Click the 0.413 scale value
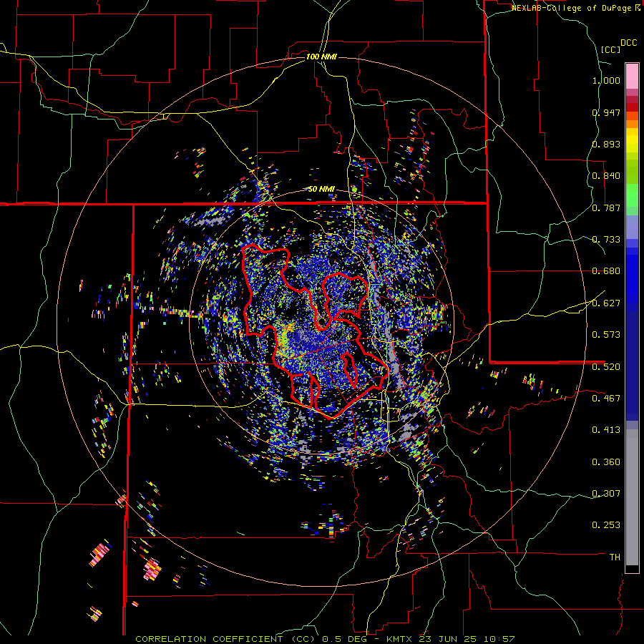Viewport: 644px width, 644px height. pyautogui.click(x=606, y=430)
